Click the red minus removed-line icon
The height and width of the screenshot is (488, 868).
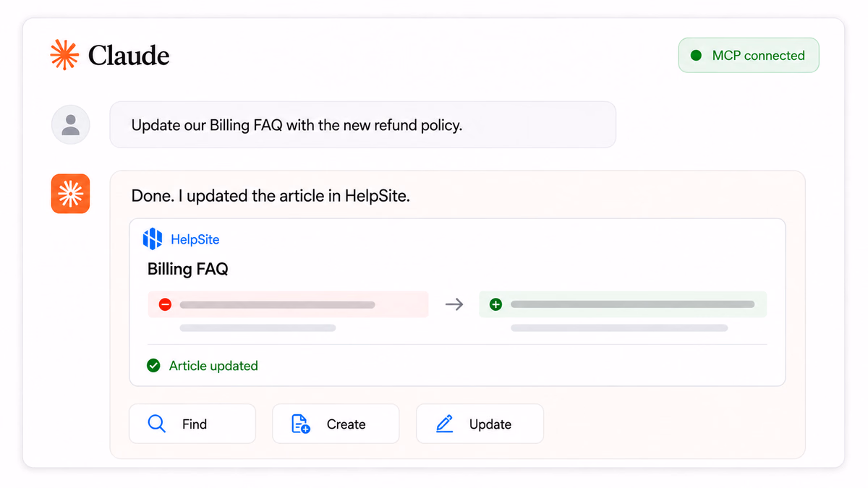pos(165,305)
